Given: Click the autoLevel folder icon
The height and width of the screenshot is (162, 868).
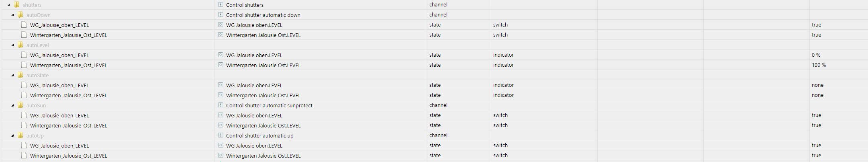Looking at the screenshot, I should [20, 45].
